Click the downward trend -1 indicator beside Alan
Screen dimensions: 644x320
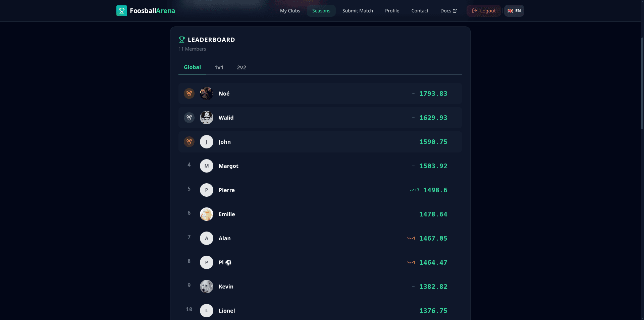click(411, 238)
